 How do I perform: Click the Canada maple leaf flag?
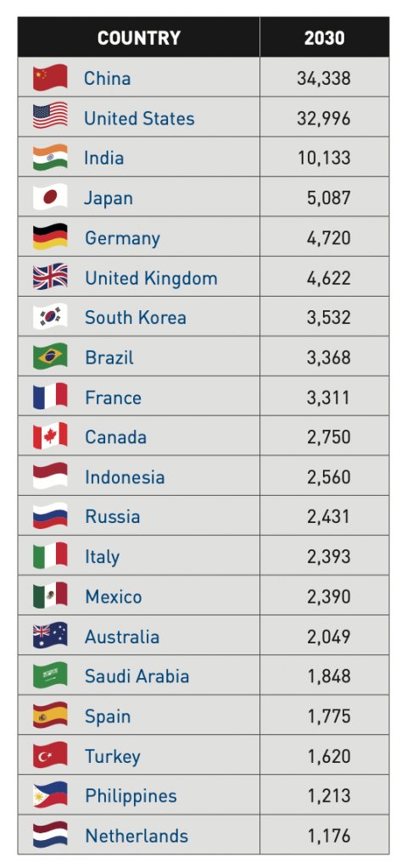click(x=50, y=437)
